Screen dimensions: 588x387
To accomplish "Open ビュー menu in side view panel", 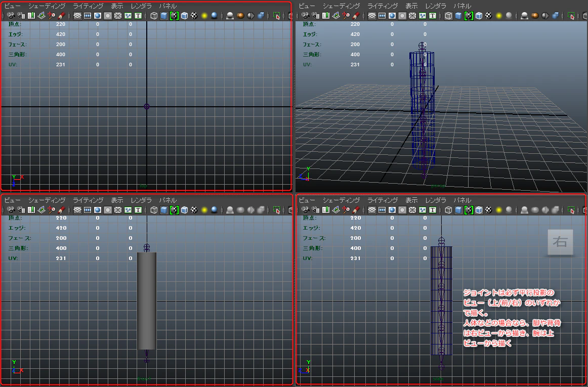I will click(x=307, y=200).
